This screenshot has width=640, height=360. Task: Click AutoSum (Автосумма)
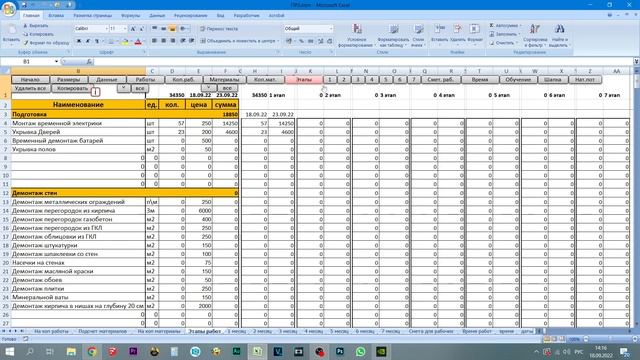coord(505,26)
